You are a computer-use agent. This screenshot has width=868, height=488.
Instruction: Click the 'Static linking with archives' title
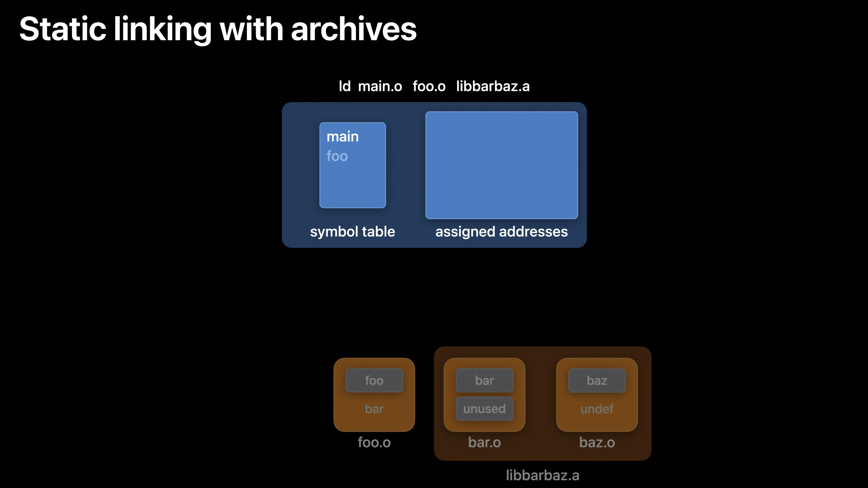coord(218,29)
